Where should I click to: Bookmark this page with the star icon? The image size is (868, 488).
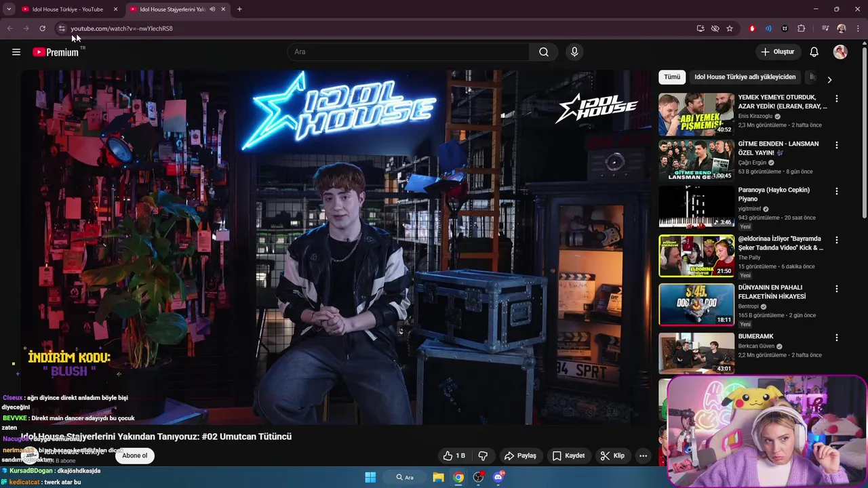[730, 28]
